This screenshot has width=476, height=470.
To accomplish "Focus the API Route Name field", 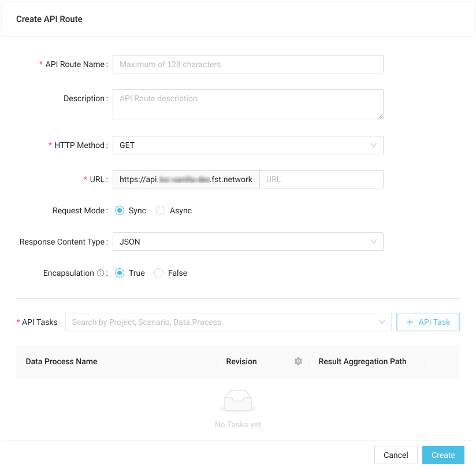I will (x=248, y=64).
